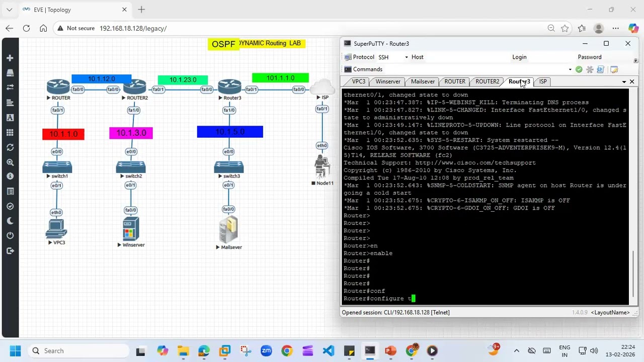Select the stopped Node11 icon
Image resolution: width=644 pixels, height=362 pixels.
click(322, 166)
